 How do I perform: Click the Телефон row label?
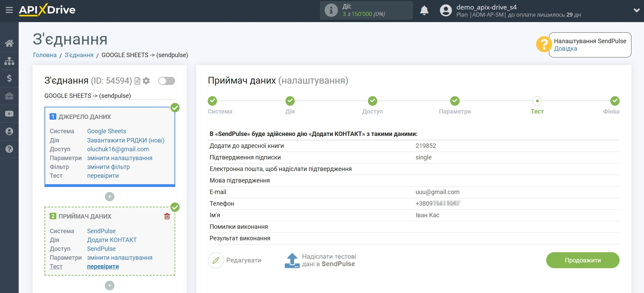(x=222, y=204)
